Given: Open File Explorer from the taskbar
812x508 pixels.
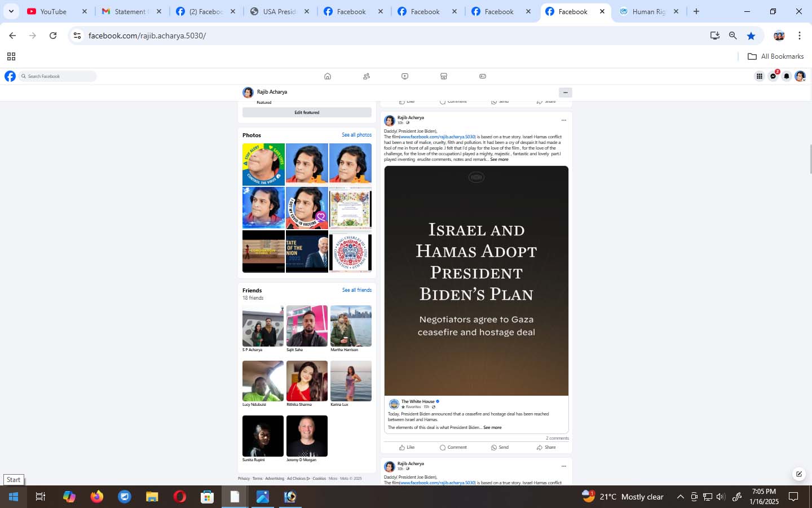Looking at the screenshot, I should click(152, 497).
